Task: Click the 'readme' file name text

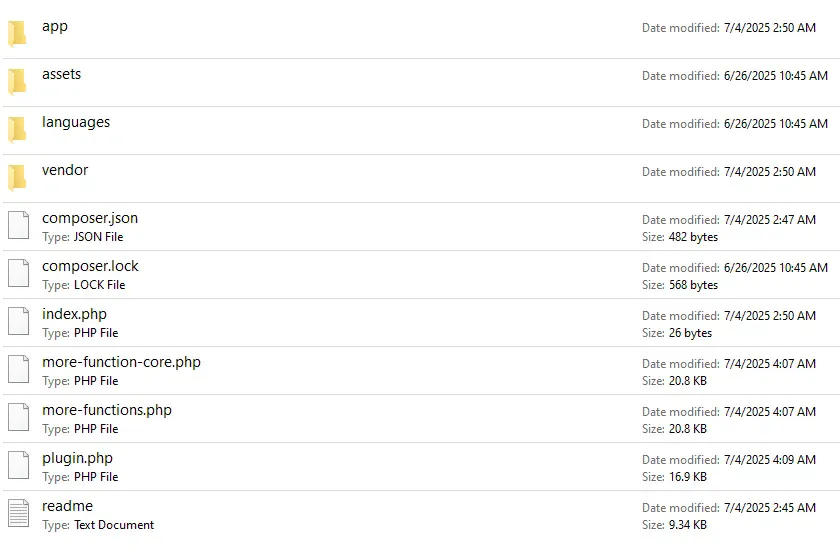Action: point(67,506)
